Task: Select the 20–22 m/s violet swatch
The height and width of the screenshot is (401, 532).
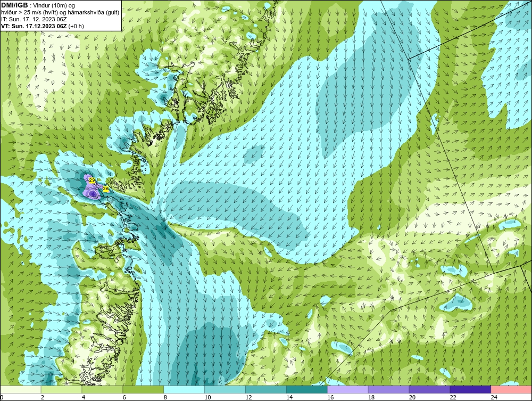Action: pyautogui.click(x=429, y=389)
